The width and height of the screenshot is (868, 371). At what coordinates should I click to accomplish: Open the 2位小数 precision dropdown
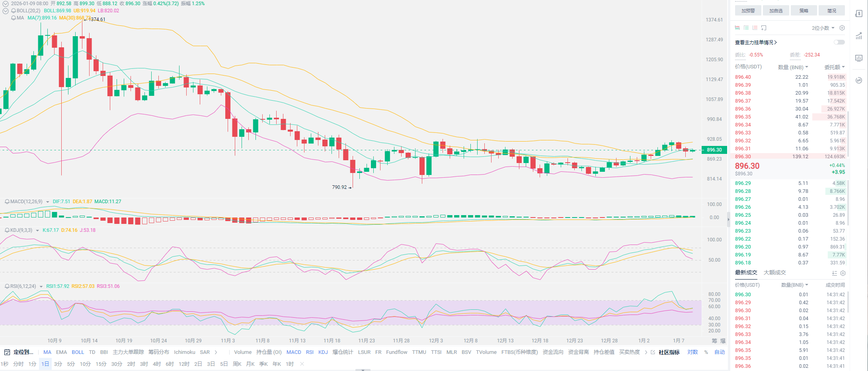point(823,28)
